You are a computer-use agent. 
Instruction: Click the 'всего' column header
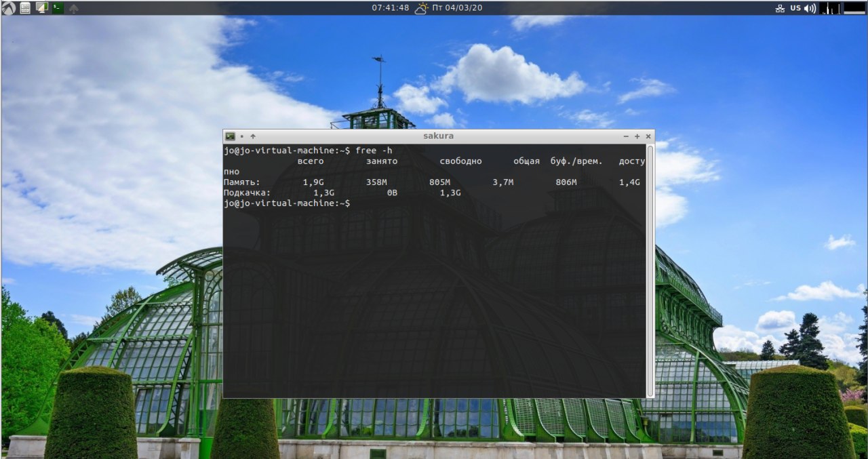click(311, 161)
